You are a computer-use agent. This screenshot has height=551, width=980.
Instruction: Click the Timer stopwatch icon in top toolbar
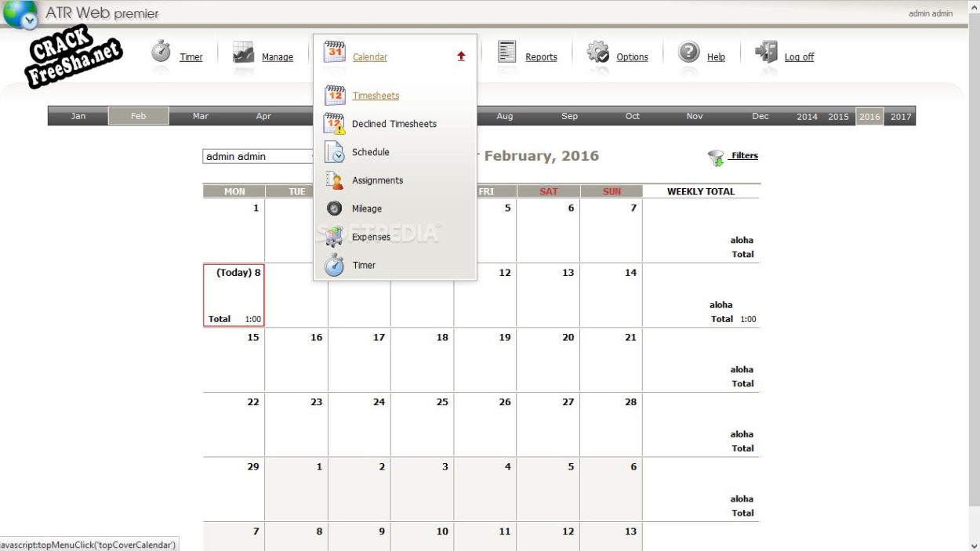pyautogui.click(x=162, y=52)
